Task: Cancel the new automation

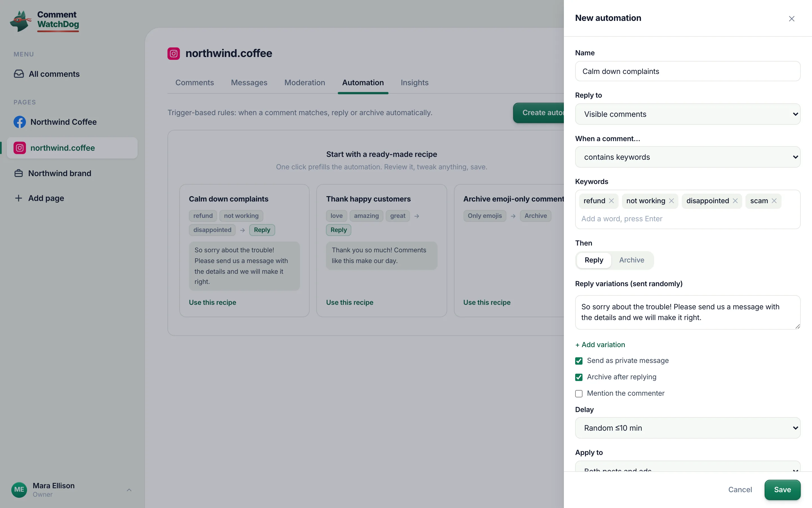Action: [740, 490]
